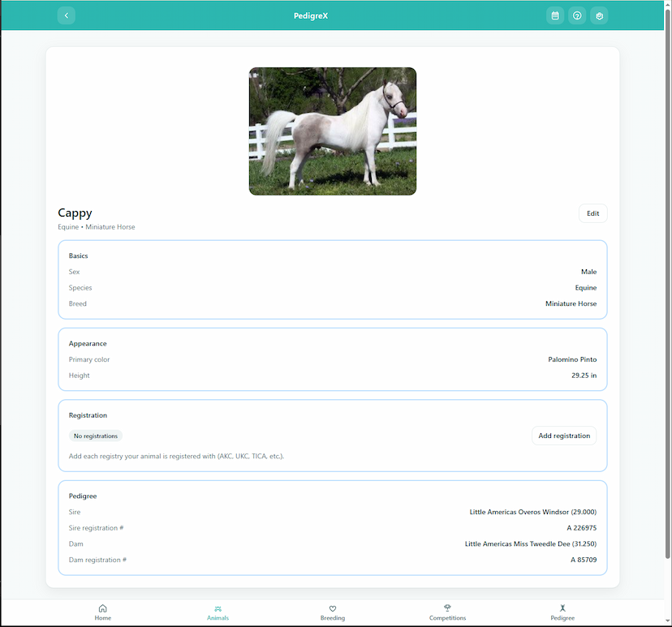Click the Palomino Pinto color value
The image size is (672, 627).
click(571, 359)
